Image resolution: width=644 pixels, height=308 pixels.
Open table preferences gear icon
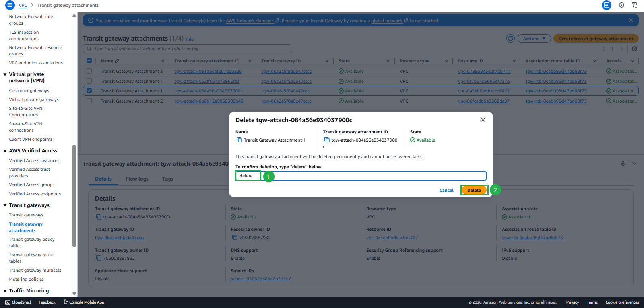tap(634, 49)
